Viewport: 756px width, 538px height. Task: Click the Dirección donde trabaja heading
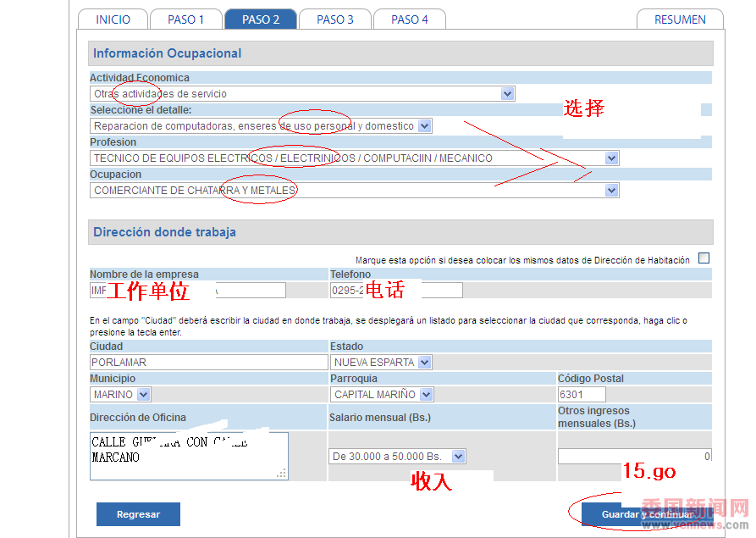click(164, 232)
